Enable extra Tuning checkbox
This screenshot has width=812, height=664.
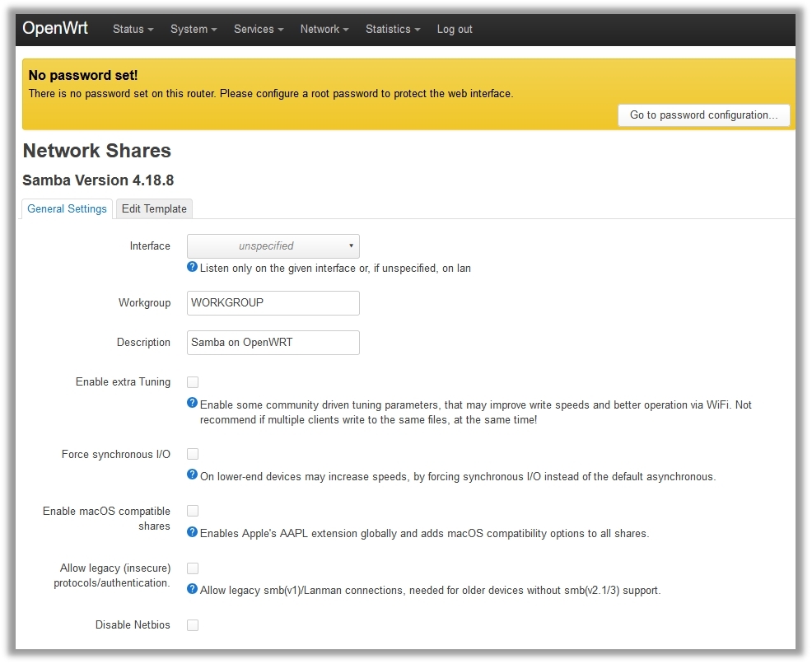[193, 382]
